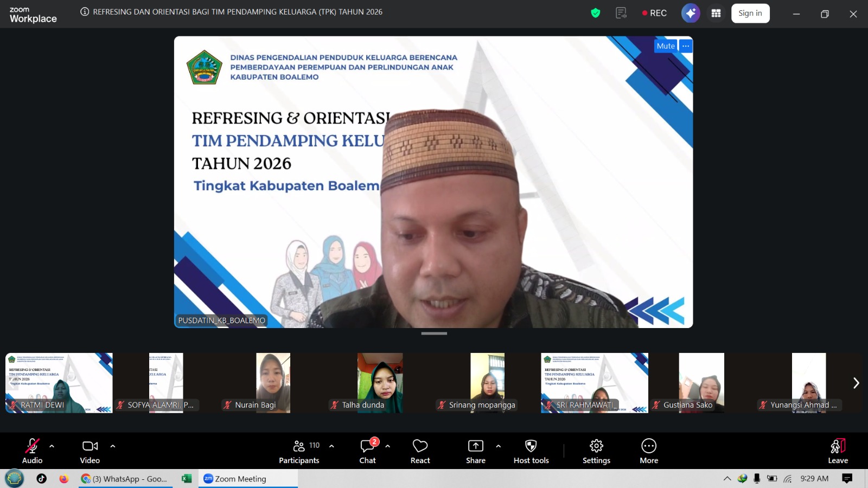Open the 9:29 AM clock
Screen dimensions: 868x488
[814, 478]
